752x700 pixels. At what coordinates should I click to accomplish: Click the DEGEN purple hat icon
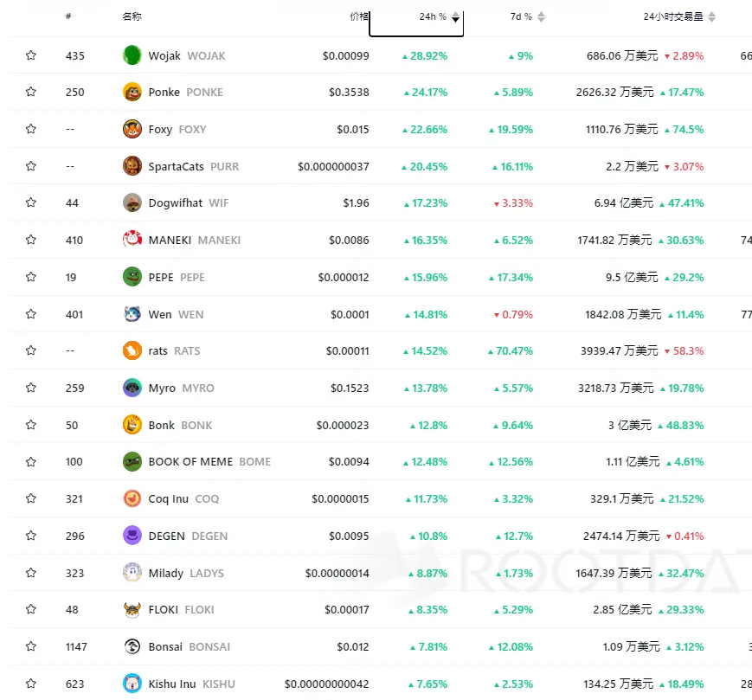(132, 536)
